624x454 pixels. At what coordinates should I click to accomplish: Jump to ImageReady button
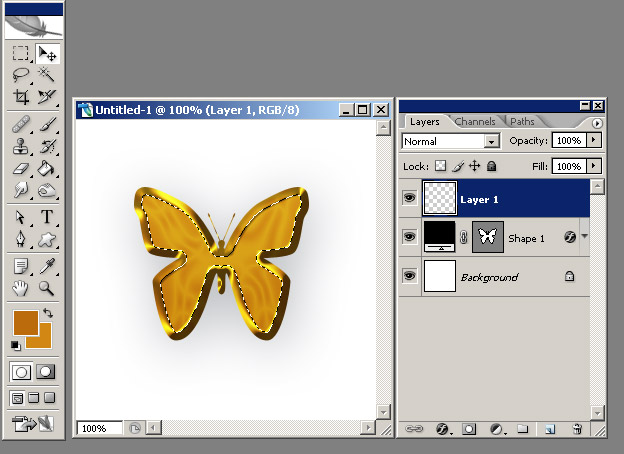pyautogui.click(x=33, y=423)
